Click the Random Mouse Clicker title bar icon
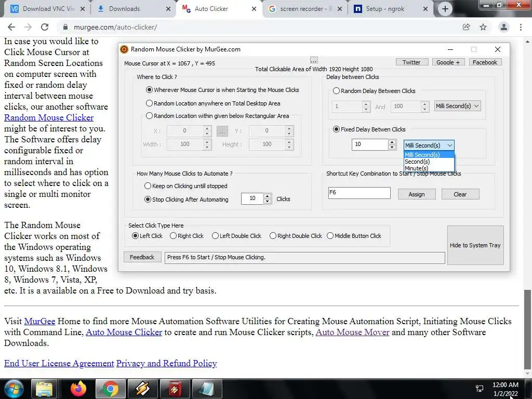The height and width of the screenshot is (399, 532). (x=124, y=49)
